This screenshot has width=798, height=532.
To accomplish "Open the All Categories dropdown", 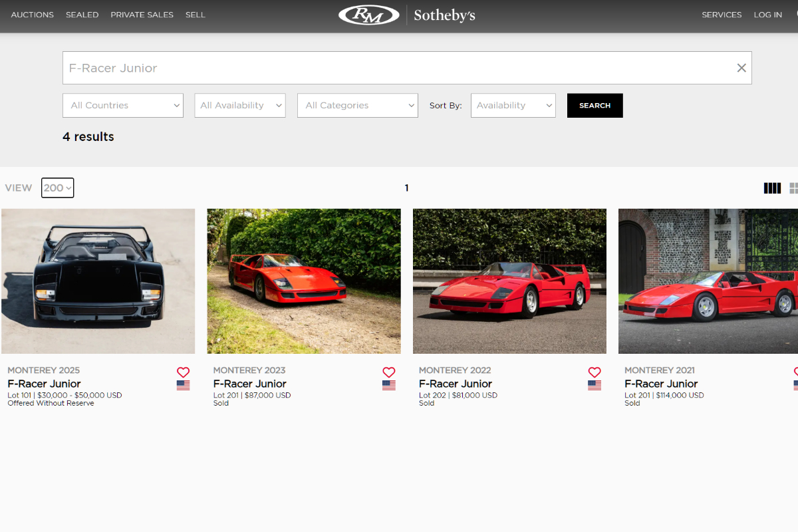I will click(358, 105).
